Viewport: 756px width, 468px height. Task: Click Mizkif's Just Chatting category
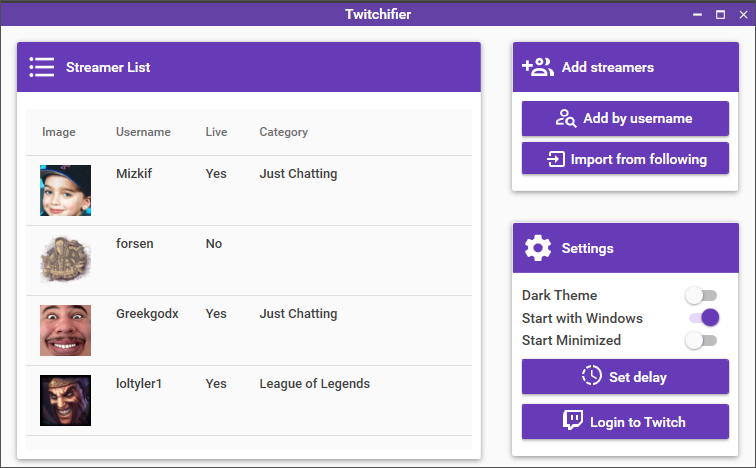[298, 174]
